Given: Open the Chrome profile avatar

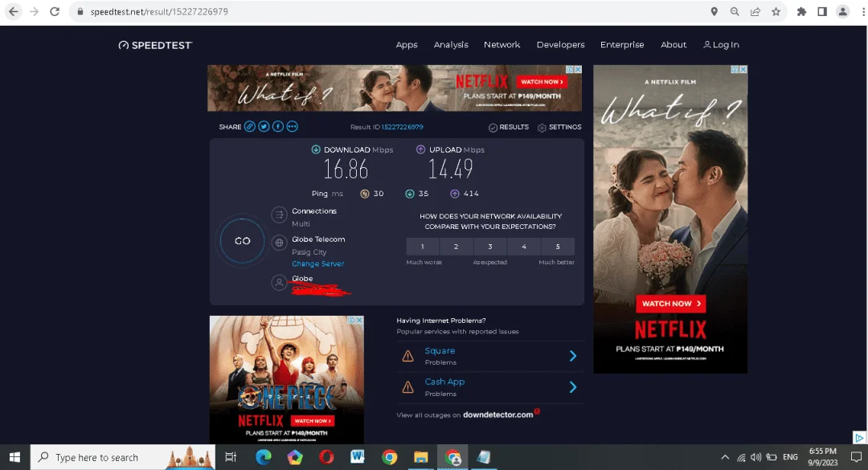Looking at the screenshot, I should (x=842, y=11).
